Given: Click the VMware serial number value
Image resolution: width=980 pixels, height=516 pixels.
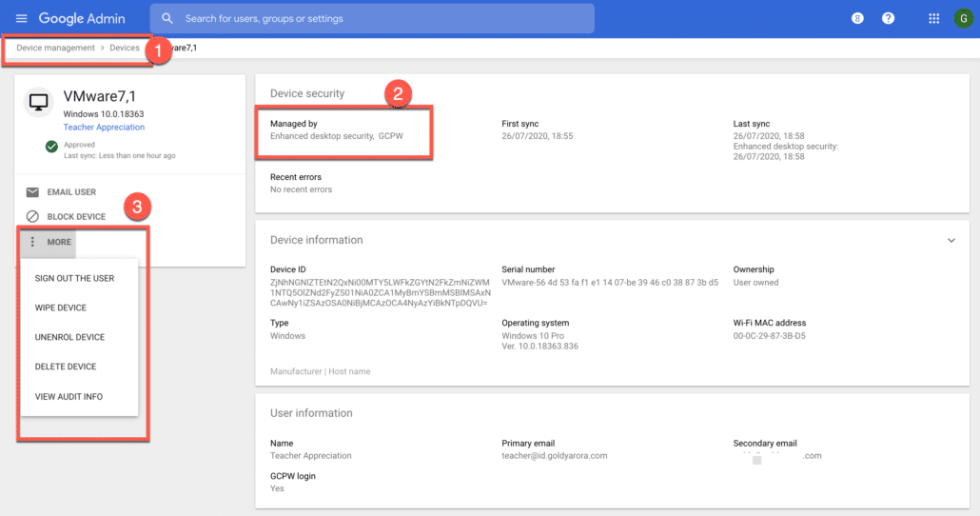Looking at the screenshot, I should point(609,282).
